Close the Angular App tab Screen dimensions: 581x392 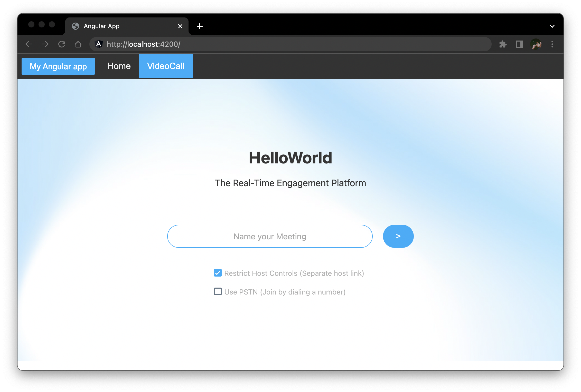tap(180, 26)
